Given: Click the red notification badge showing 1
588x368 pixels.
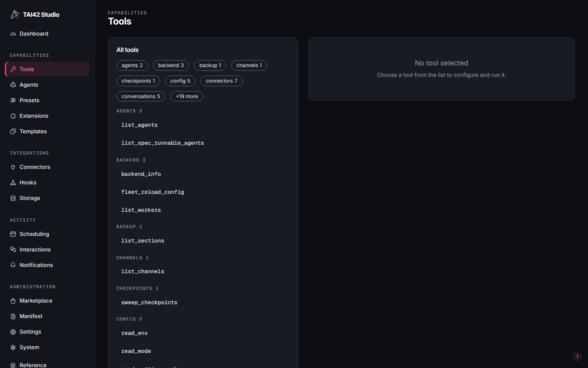Looking at the screenshot, I should [x=577, y=357].
